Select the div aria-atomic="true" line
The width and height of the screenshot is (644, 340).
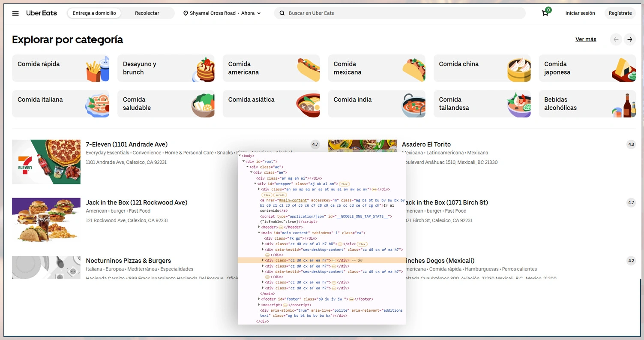click(x=331, y=313)
